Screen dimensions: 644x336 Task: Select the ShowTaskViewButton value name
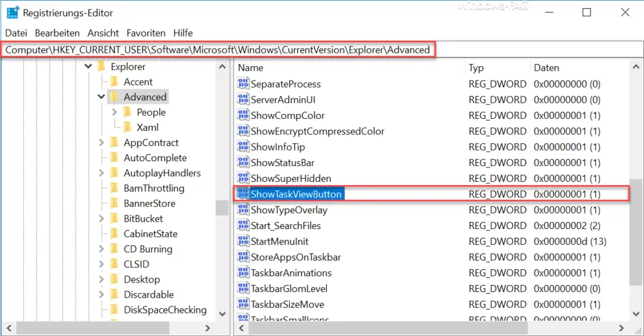point(296,194)
